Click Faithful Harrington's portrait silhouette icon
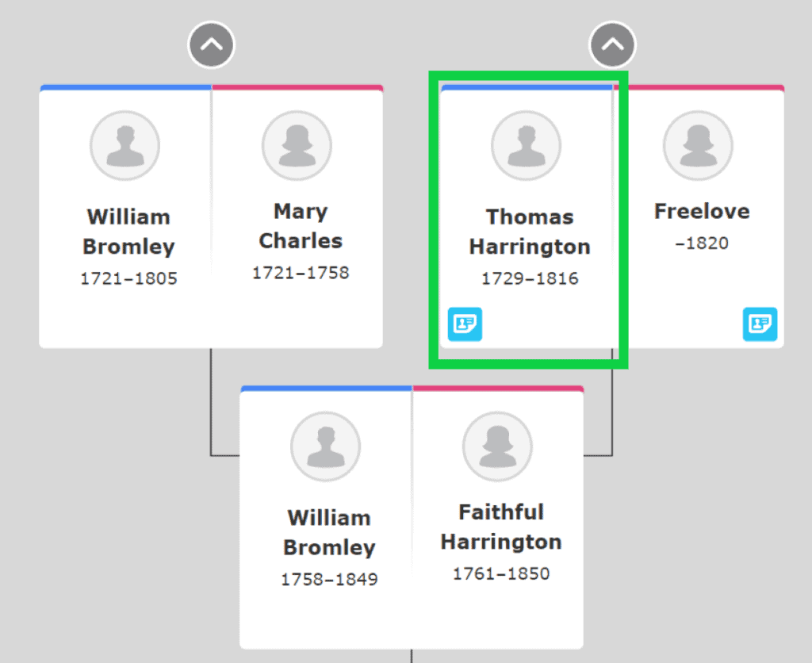812x663 pixels. (x=497, y=446)
